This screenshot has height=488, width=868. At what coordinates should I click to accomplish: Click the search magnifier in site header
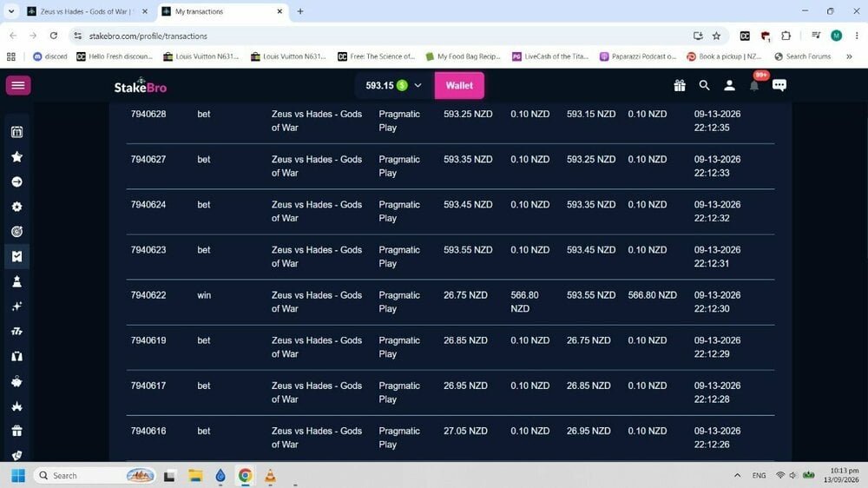[704, 85]
